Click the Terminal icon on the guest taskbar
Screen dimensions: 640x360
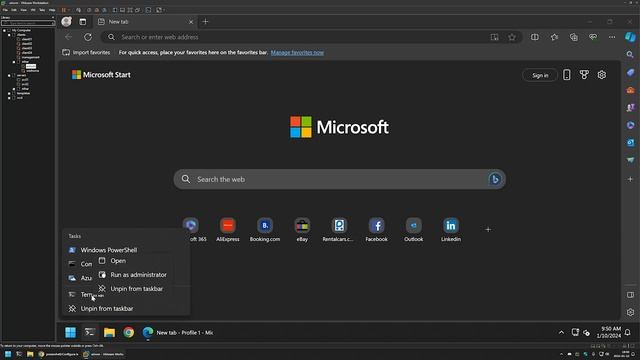(x=90, y=333)
